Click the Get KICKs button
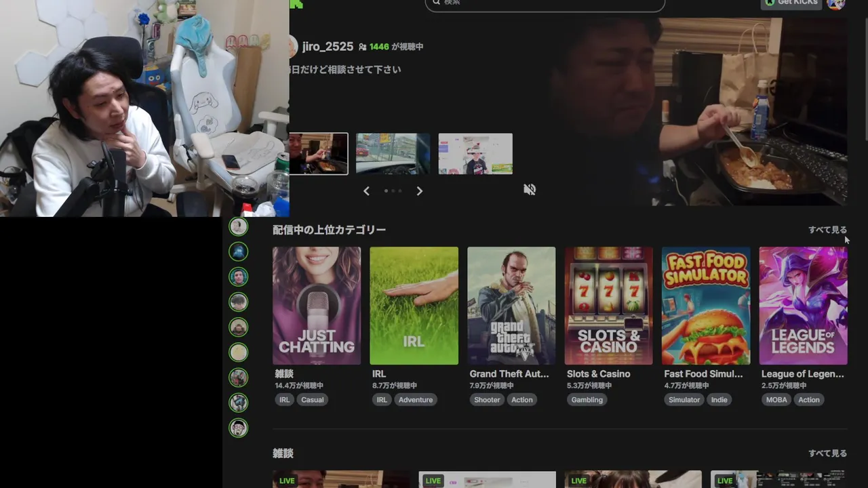This screenshot has height=488, width=868. click(791, 3)
